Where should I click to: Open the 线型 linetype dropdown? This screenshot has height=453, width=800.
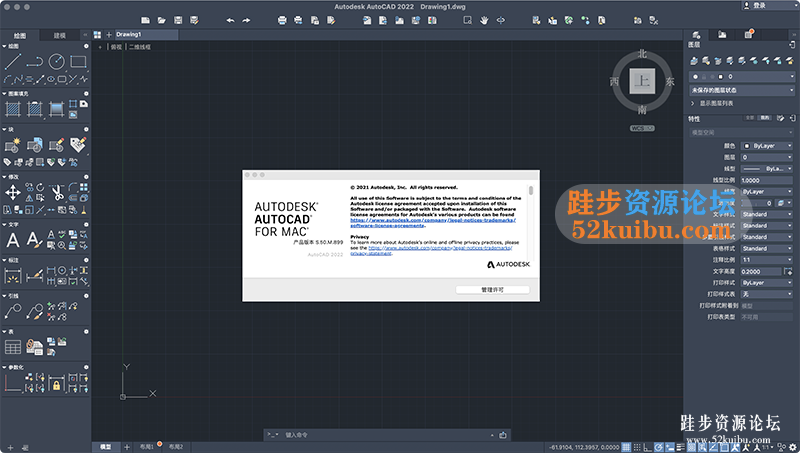[x=766, y=169]
